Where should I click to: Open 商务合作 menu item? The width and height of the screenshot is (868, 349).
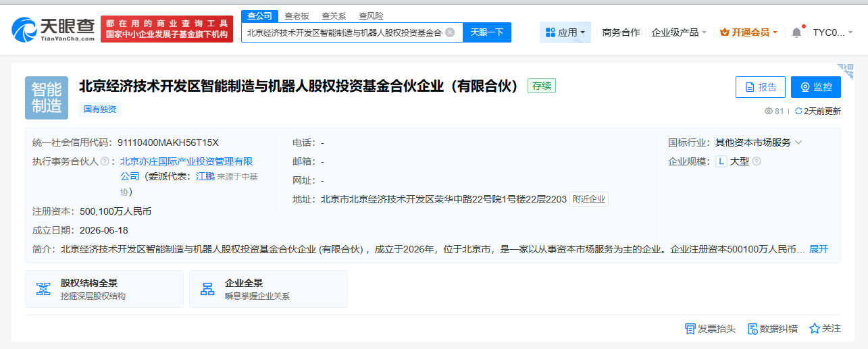[621, 32]
